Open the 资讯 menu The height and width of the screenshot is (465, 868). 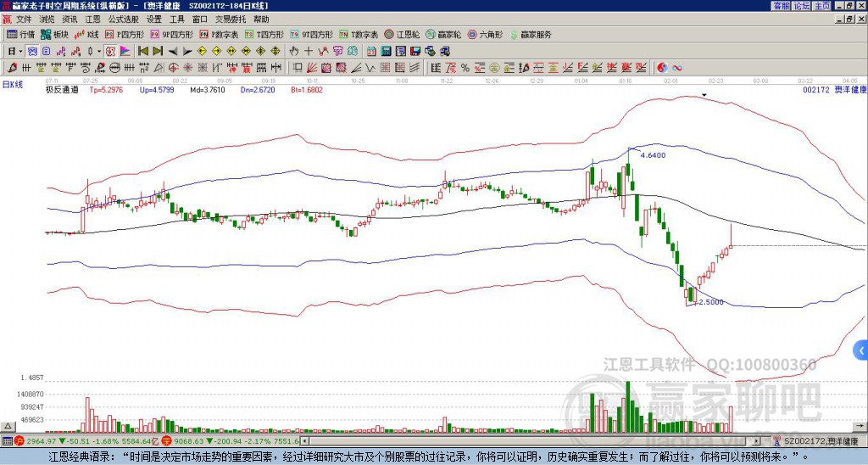point(70,20)
